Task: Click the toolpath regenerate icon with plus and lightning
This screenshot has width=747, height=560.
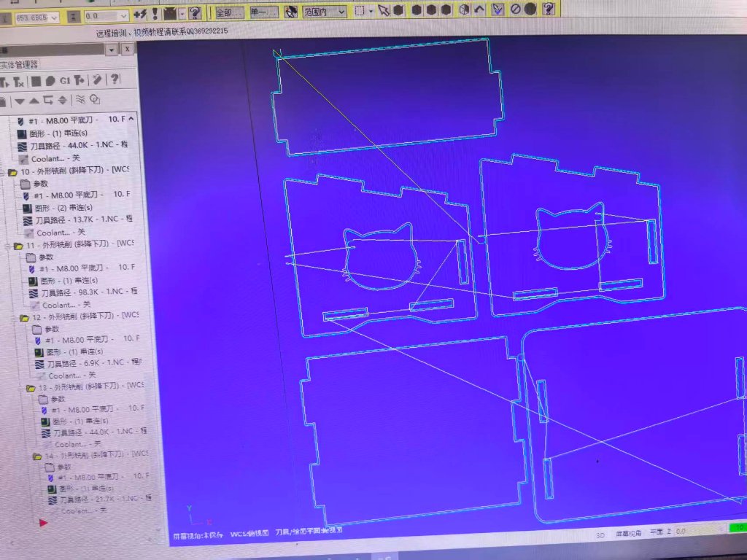Action: click(x=139, y=15)
